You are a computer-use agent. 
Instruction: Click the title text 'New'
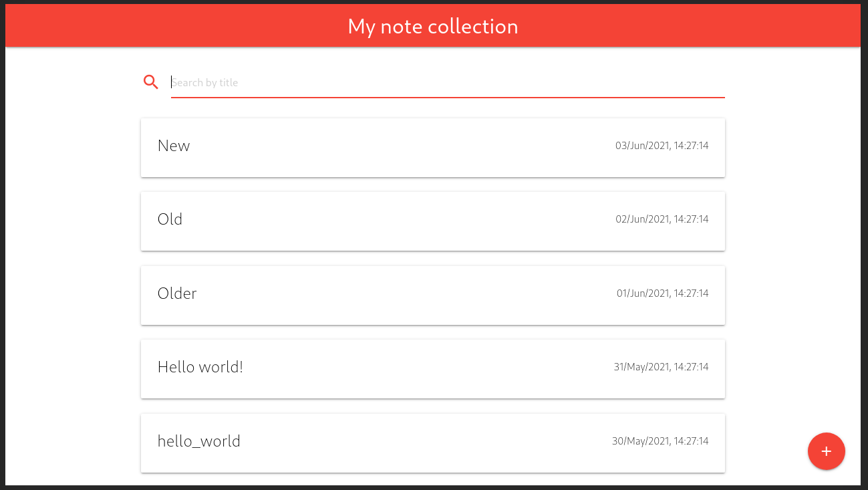coord(174,146)
